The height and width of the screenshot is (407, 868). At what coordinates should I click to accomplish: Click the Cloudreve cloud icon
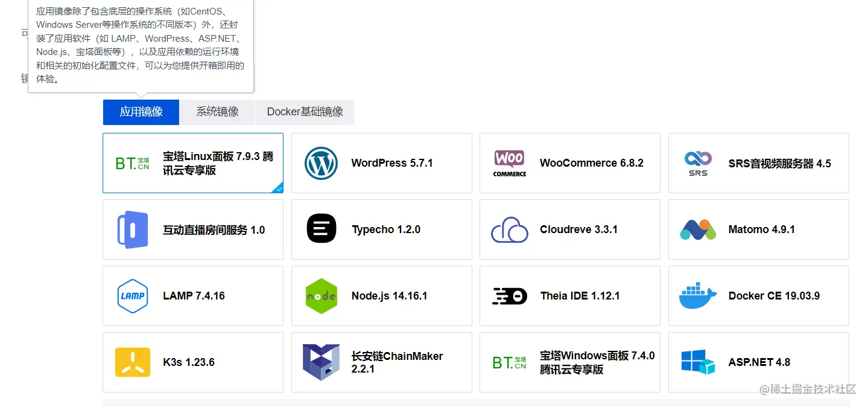coord(510,229)
